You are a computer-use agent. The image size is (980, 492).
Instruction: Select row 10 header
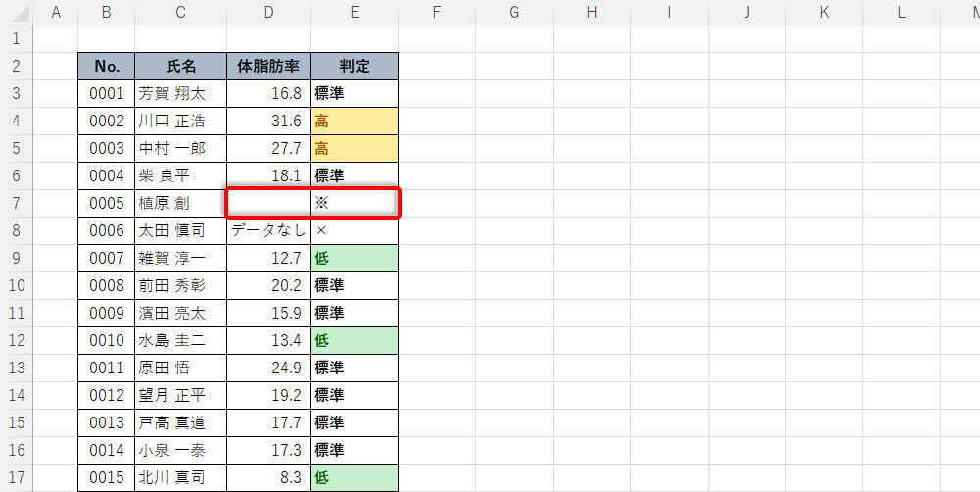17,286
